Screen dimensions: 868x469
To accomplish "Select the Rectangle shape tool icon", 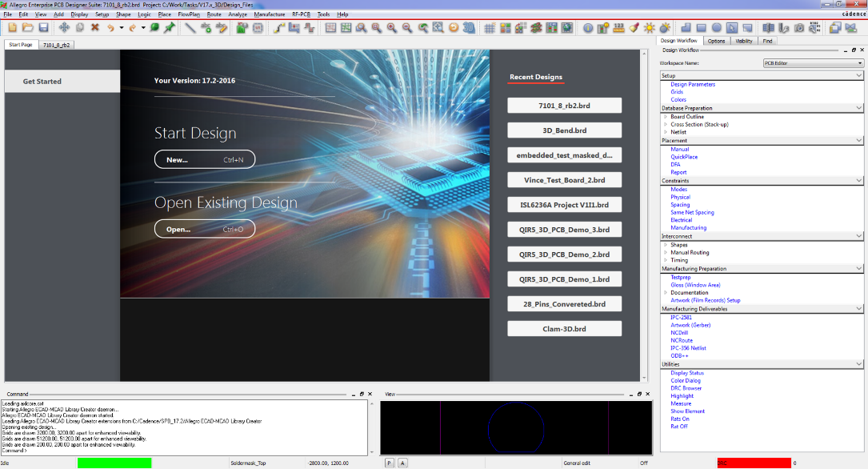I will (x=701, y=28).
